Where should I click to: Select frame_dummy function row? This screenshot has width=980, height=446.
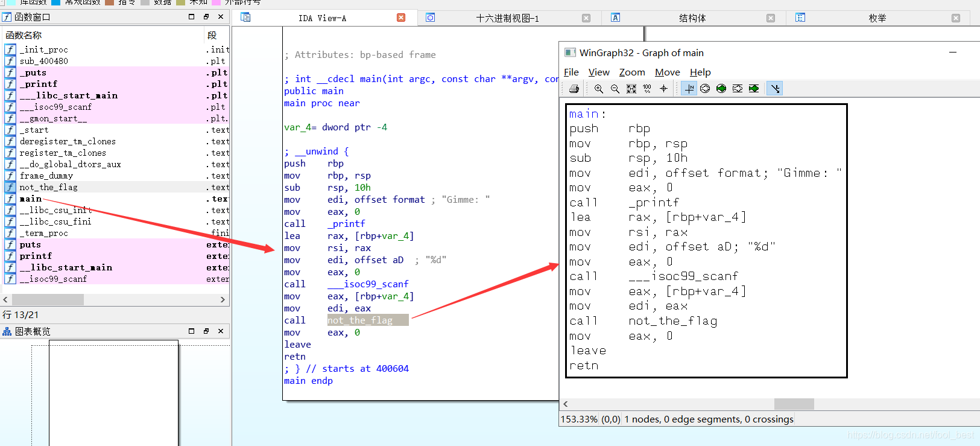pos(117,176)
